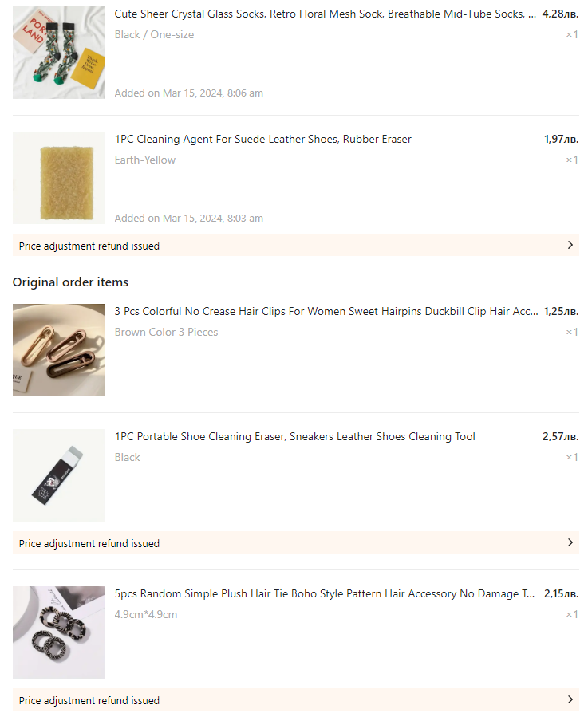The width and height of the screenshot is (588, 725).
Task: Open the yellow suede eraser thumbnail
Action: [59, 178]
